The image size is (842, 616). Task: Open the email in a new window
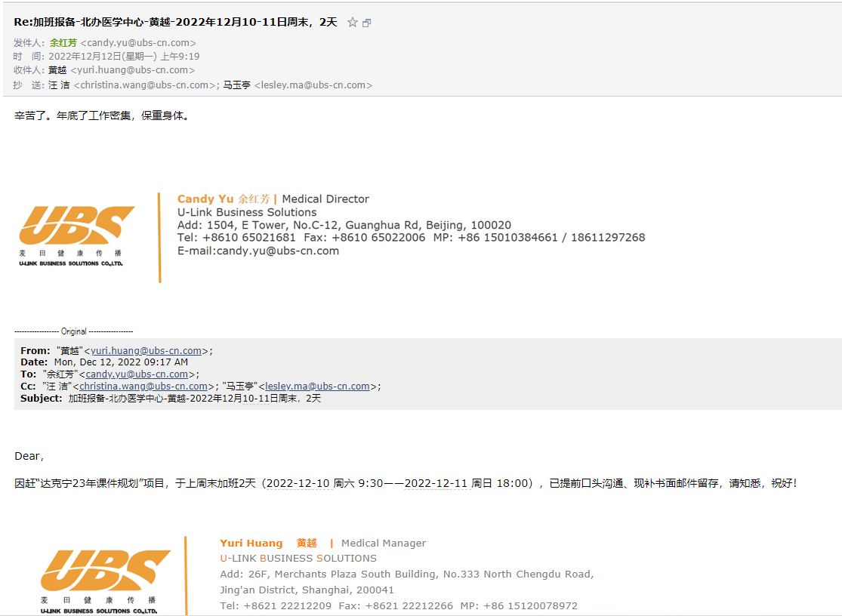pyautogui.click(x=367, y=23)
